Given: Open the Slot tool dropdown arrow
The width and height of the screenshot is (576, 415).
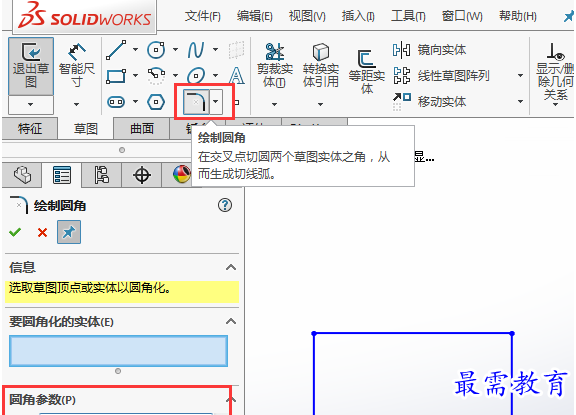Looking at the screenshot, I should click(135, 102).
